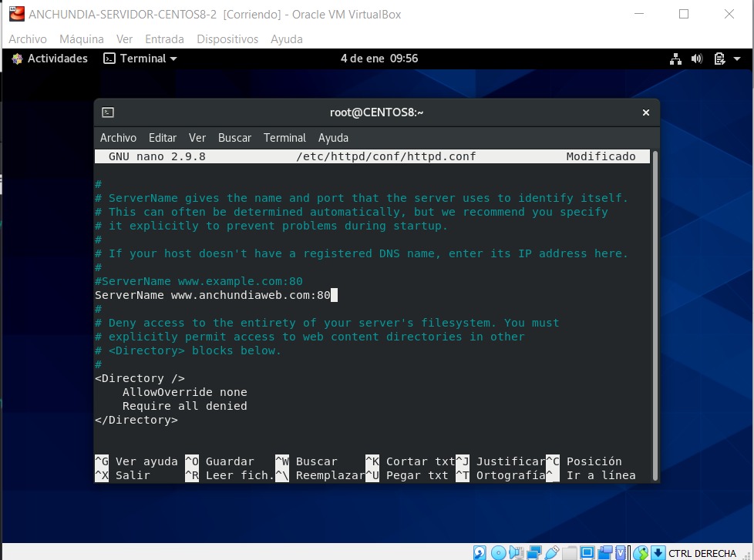Click the ^K Cortar txt shortcut label
The height and width of the screenshot is (560, 754).
click(410, 461)
